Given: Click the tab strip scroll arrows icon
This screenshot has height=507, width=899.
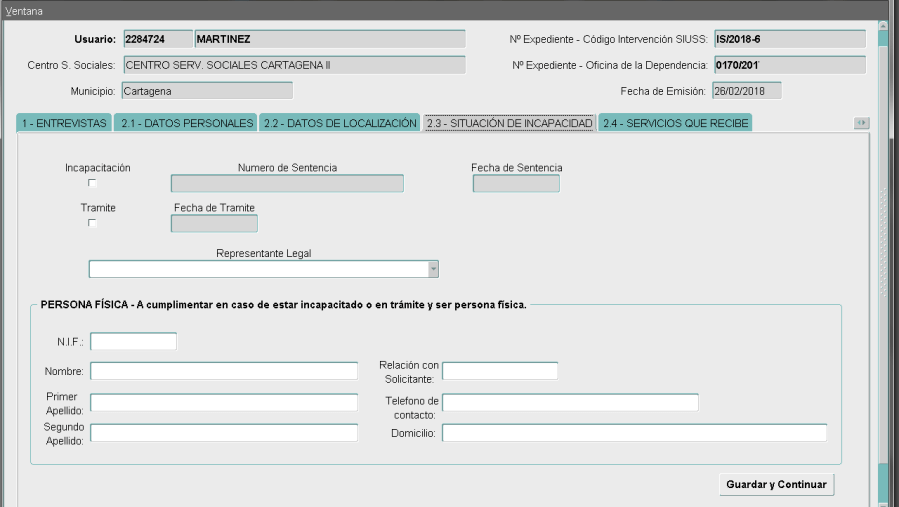Looking at the screenshot, I should (861, 123).
